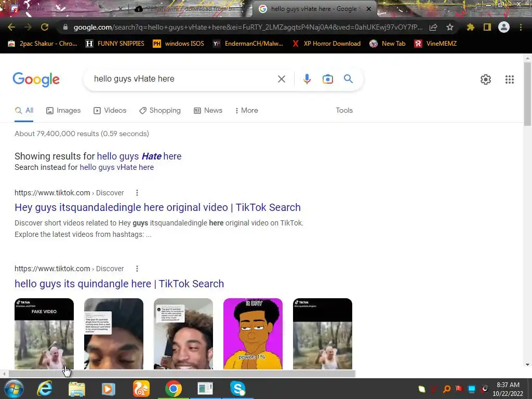
Task: Open the Google apps grid
Action: (x=509, y=79)
